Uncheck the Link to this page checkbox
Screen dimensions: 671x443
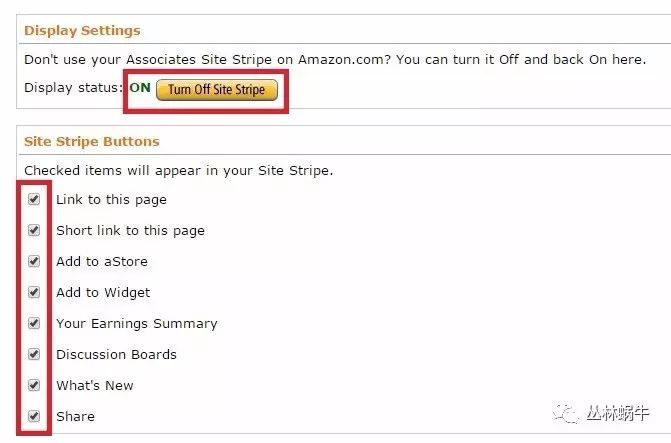point(34,199)
